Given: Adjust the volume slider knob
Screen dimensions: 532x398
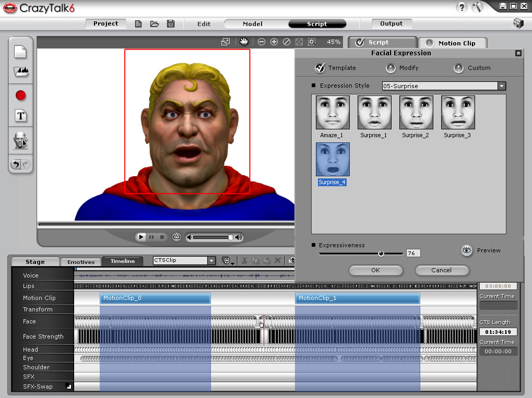Looking at the screenshot, I should pyautogui.click(x=231, y=237).
